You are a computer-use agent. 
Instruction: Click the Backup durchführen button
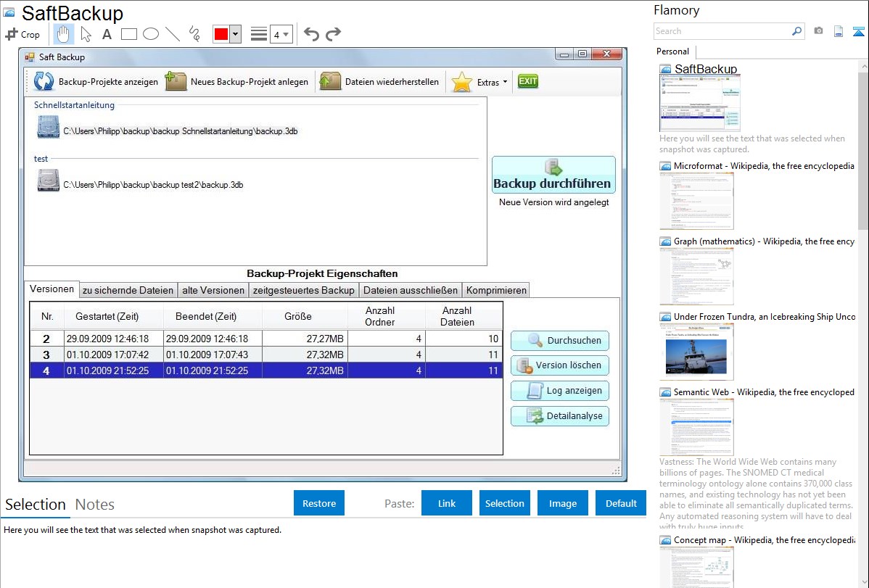point(553,175)
